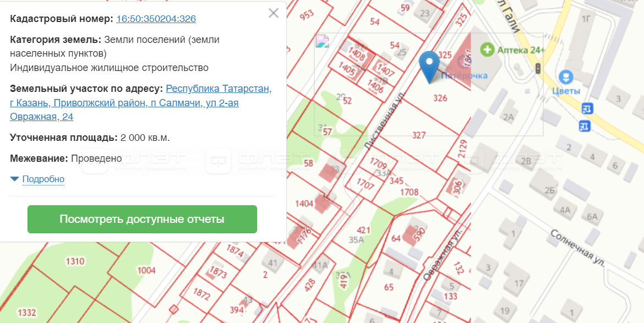Click the broken image icon on map
644x323 pixels.
[323, 41]
